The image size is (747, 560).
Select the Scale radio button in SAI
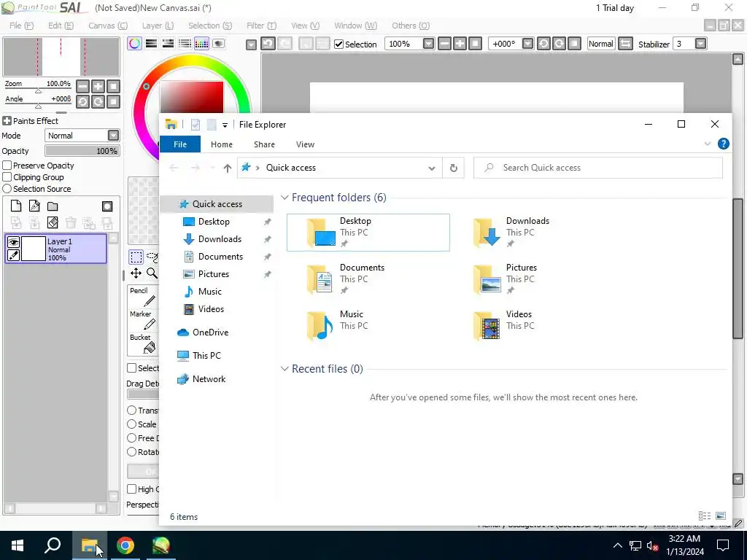click(132, 424)
